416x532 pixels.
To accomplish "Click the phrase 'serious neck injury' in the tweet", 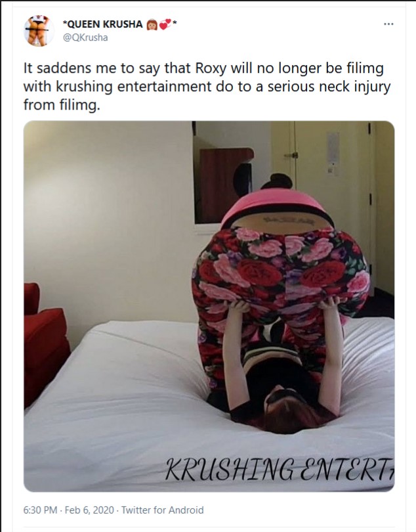I will pyautogui.click(x=328, y=87).
